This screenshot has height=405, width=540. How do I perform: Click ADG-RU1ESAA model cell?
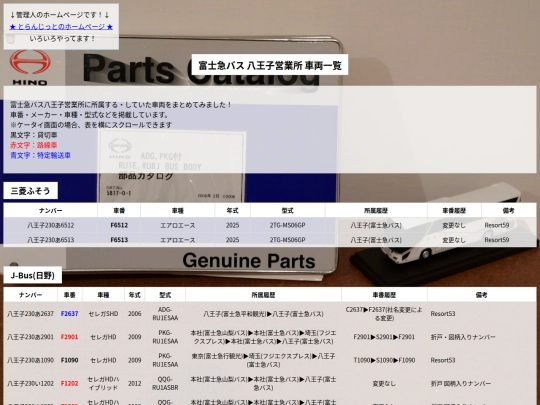[x=165, y=314]
